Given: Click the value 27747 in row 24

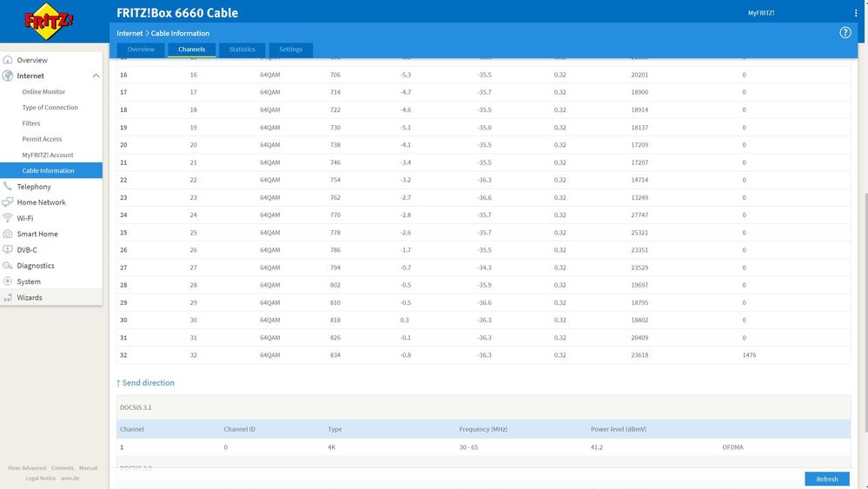Looking at the screenshot, I should point(639,215).
